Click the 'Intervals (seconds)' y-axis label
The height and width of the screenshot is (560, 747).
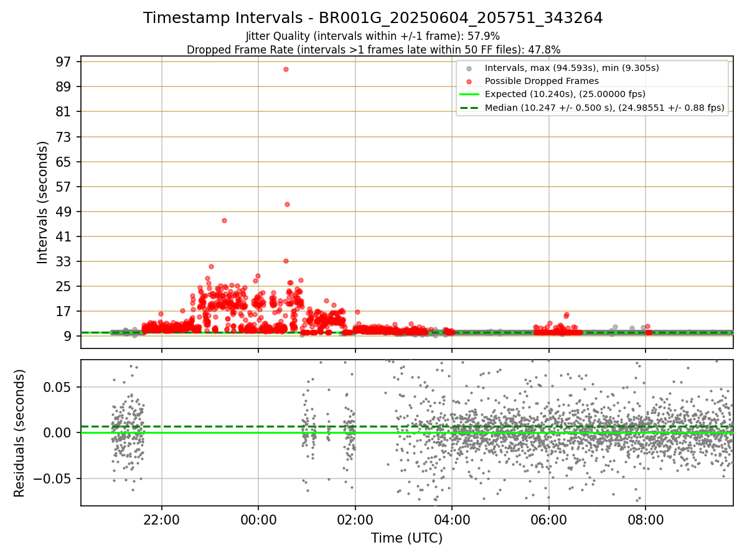(x=42, y=202)
